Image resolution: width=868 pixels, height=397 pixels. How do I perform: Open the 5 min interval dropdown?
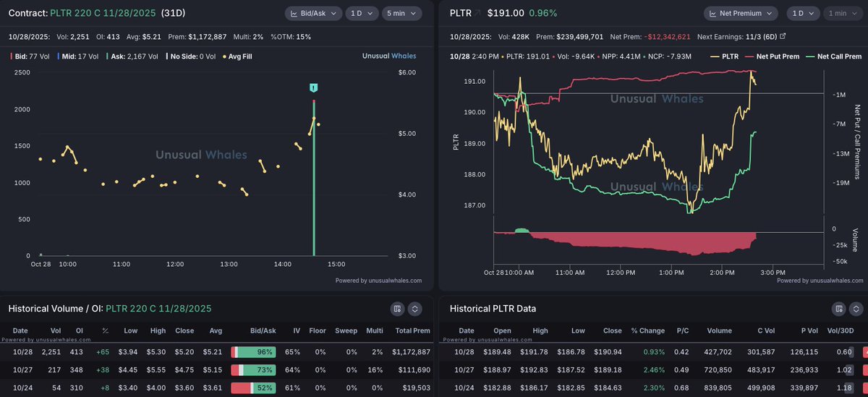[401, 13]
